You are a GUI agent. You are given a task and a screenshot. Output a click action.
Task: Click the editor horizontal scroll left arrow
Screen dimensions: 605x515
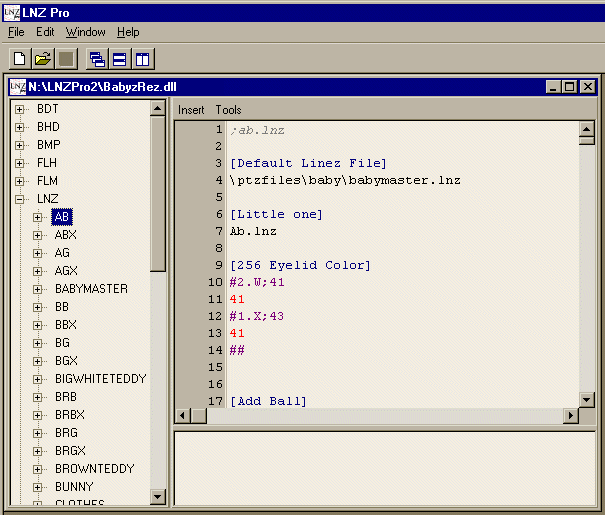pos(183,416)
